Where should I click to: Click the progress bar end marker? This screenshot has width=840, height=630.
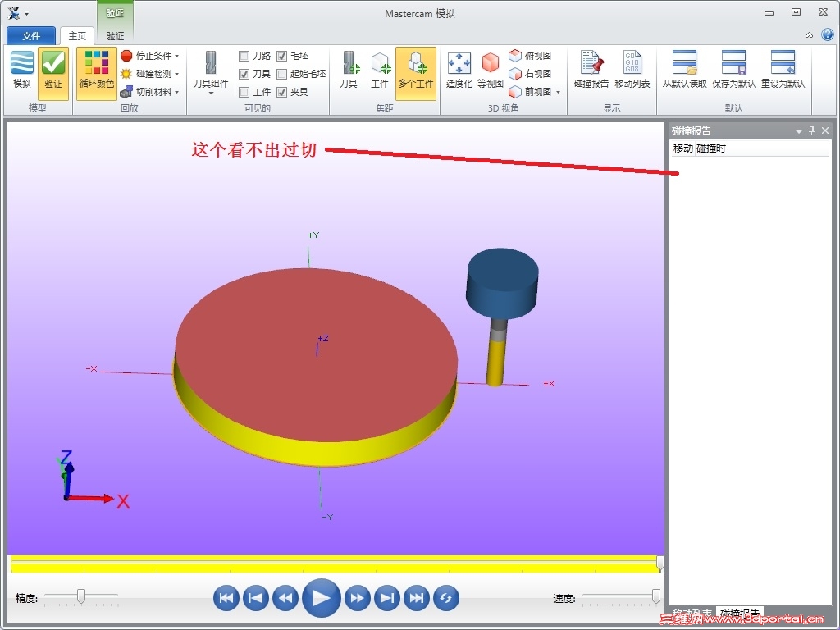tap(660, 563)
